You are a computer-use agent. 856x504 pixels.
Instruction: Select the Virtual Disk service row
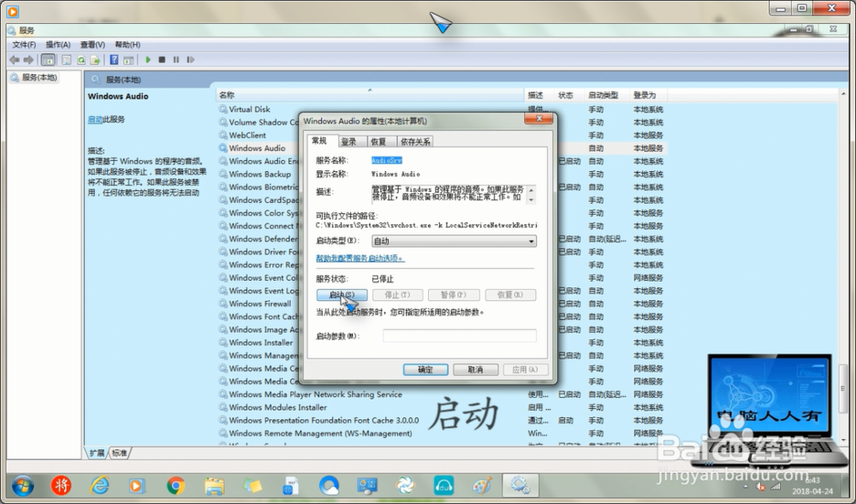(249, 109)
